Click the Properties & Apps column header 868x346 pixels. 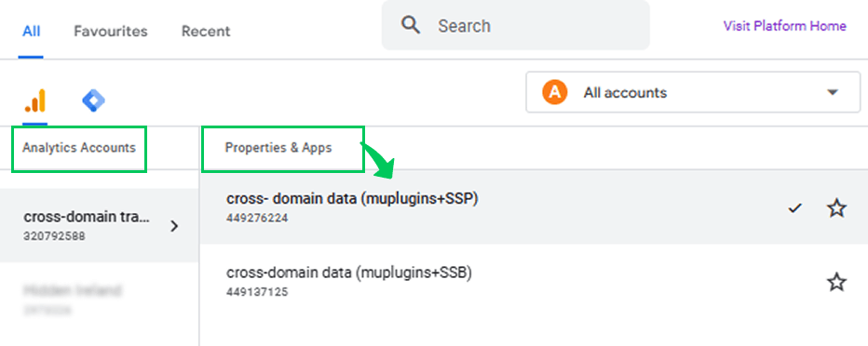(278, 148)
